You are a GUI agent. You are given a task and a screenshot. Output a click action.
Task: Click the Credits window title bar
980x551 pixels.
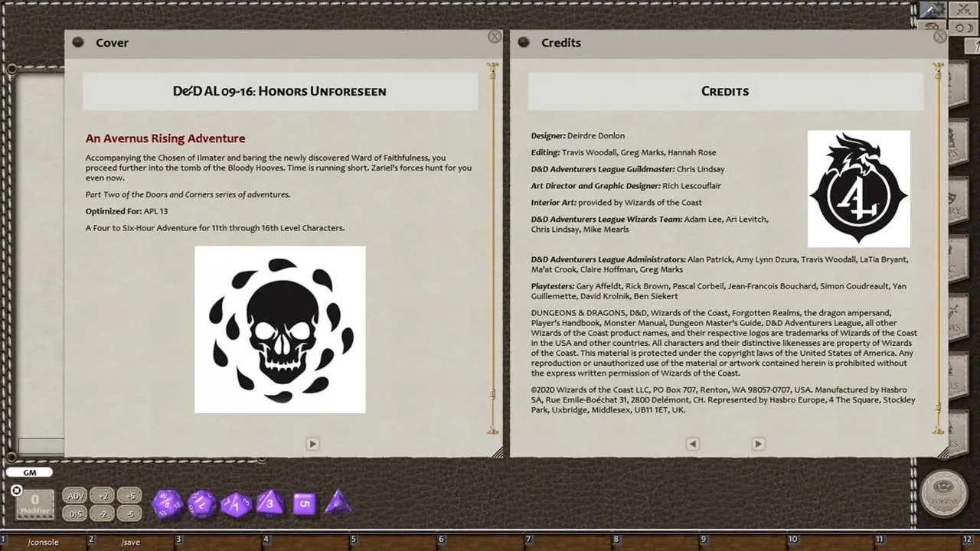coord(727,43)
